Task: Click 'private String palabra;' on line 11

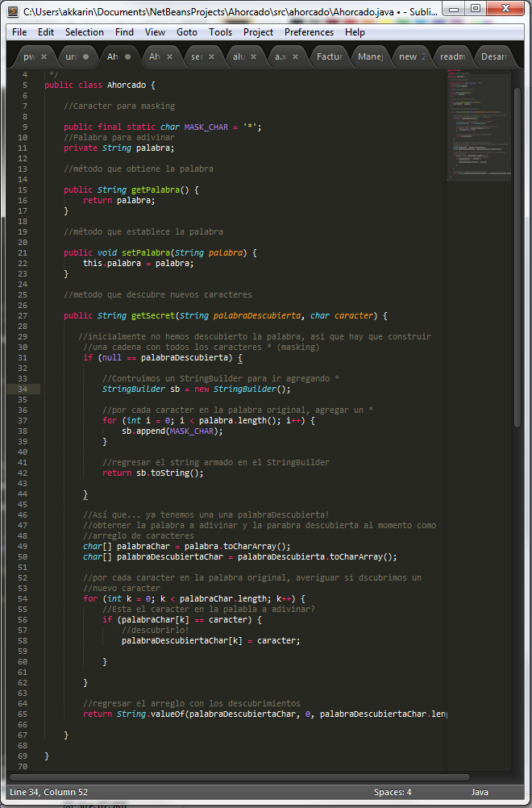Action: point(119,148)
